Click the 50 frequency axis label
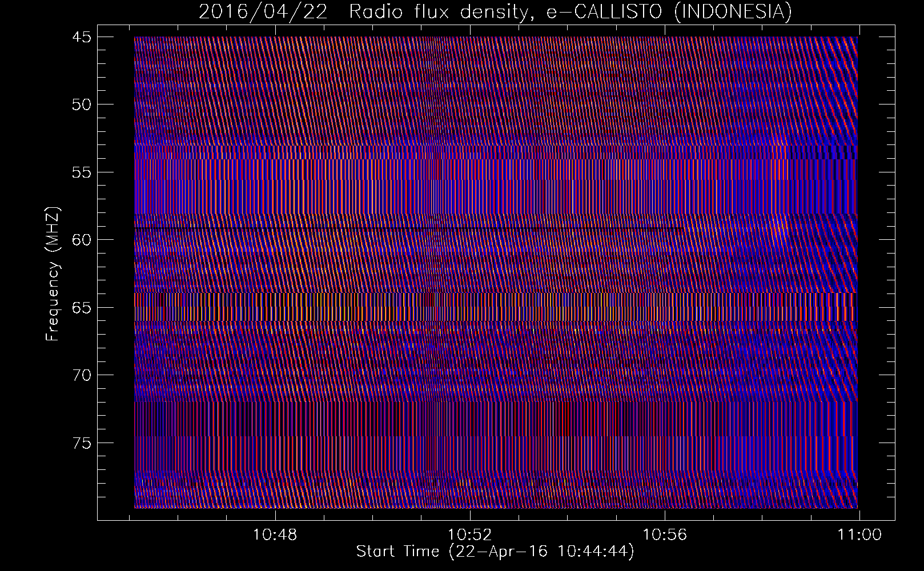This screenshot has height=571, width=924. [81, 104]
